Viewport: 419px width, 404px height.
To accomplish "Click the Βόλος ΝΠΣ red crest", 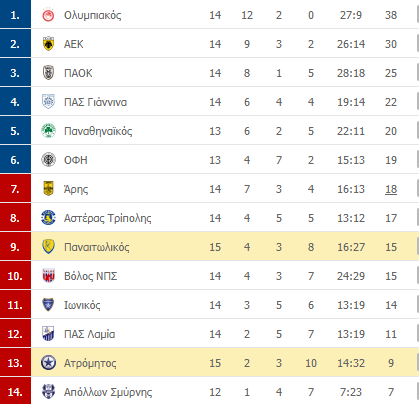I will point(48,276).
